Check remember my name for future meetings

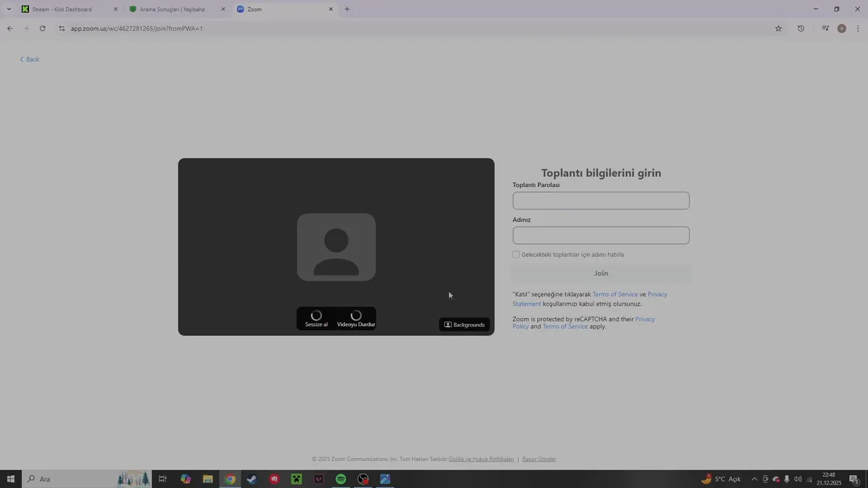click(516, 255)
